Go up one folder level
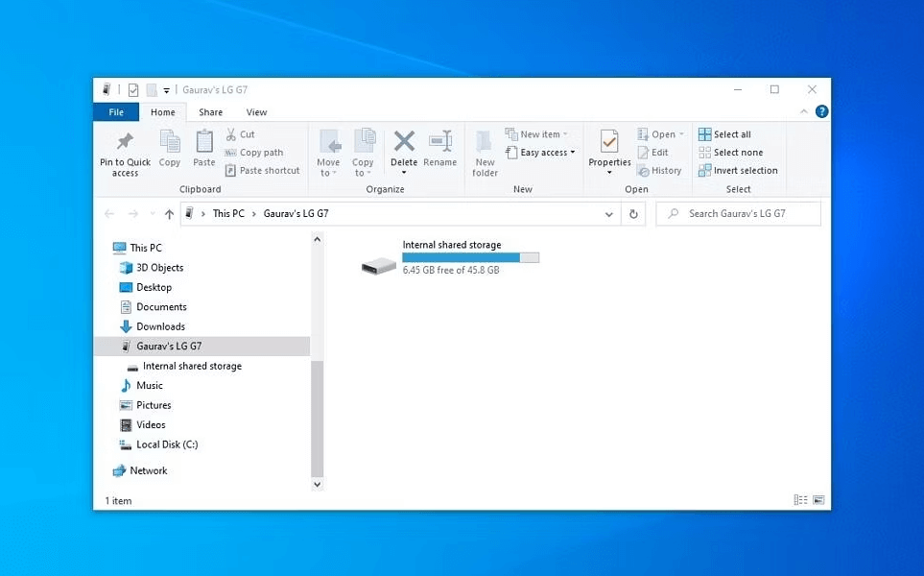924x576 pixels. click(170, 214)
